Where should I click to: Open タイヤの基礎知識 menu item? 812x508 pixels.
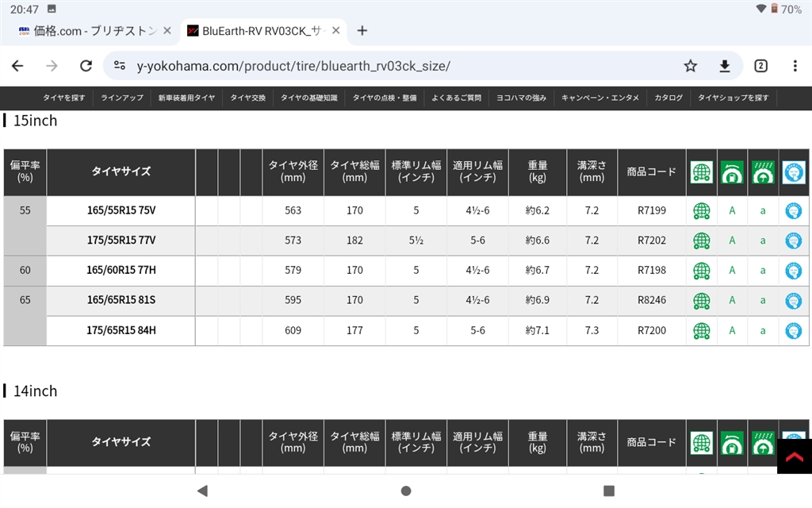[308, 98]
